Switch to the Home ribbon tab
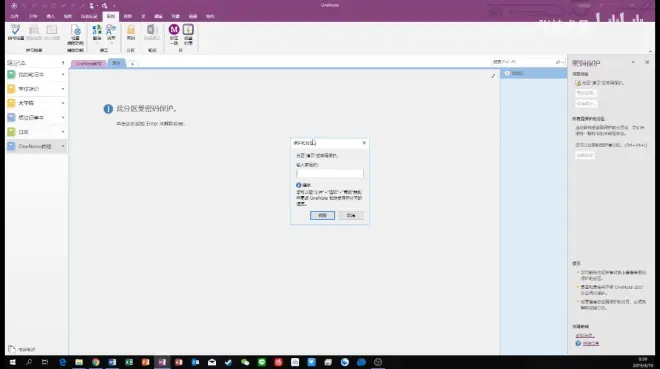The image size is (660, 369). (x=33, y=16)
